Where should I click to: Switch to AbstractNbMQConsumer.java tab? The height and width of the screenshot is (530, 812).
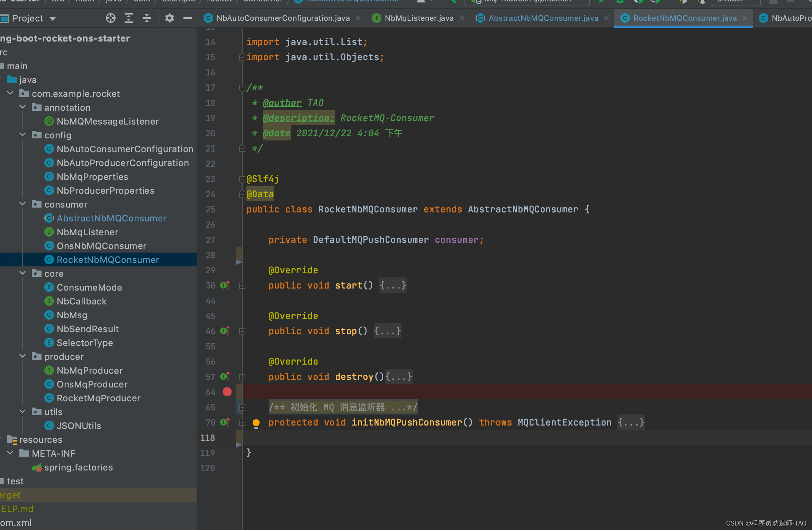(543, 18)
